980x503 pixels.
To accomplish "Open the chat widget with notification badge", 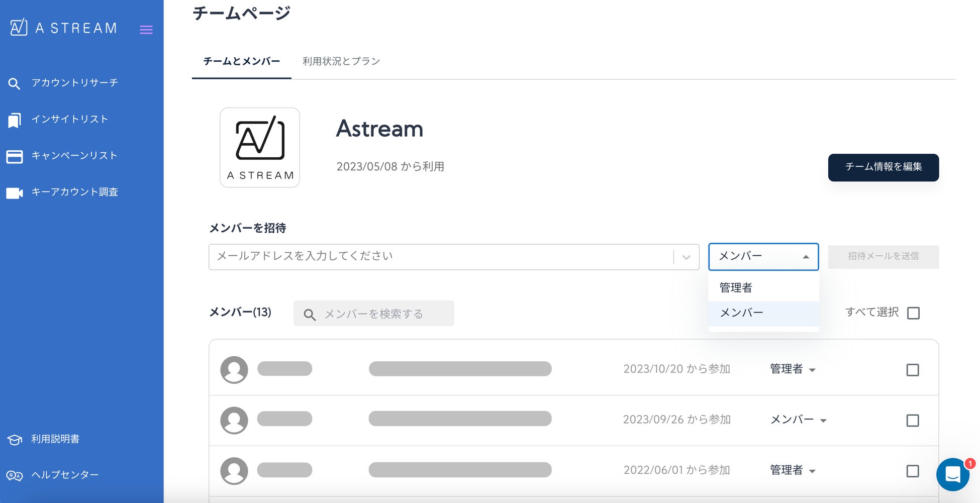I will tap(953, 474).
